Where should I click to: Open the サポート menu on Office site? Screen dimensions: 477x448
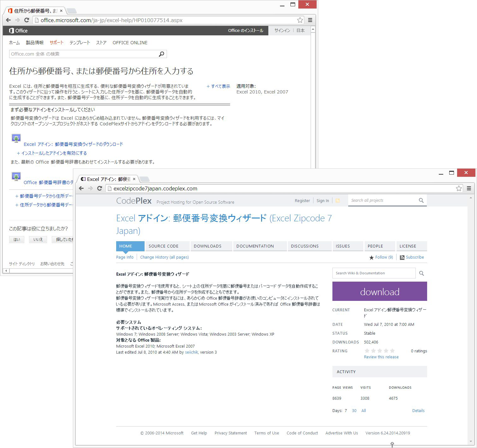point(57,43)
